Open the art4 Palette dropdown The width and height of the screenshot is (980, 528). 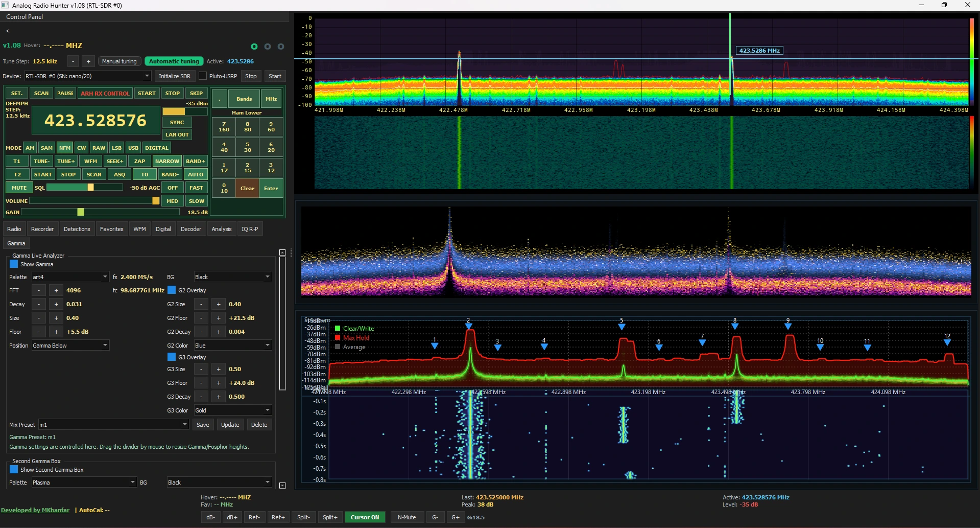[x=70, y=277]
